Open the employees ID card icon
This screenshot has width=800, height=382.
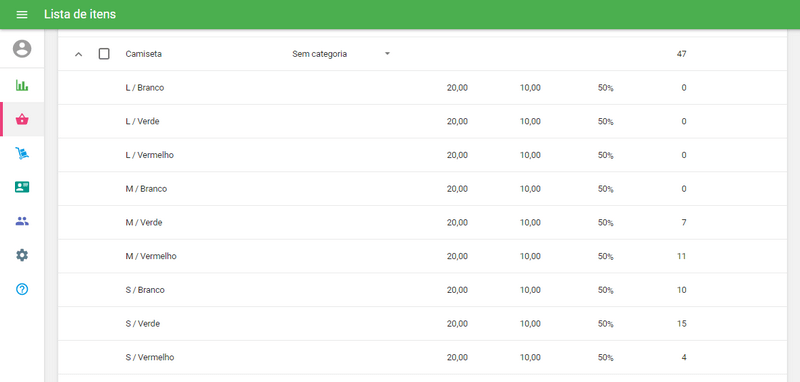click(22, 187)
